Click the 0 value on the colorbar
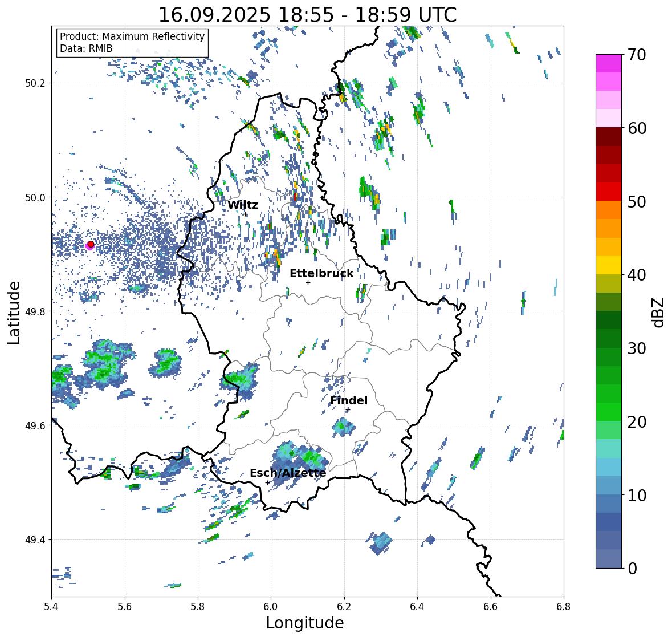 pyautogui.click(x=632, y=569)
